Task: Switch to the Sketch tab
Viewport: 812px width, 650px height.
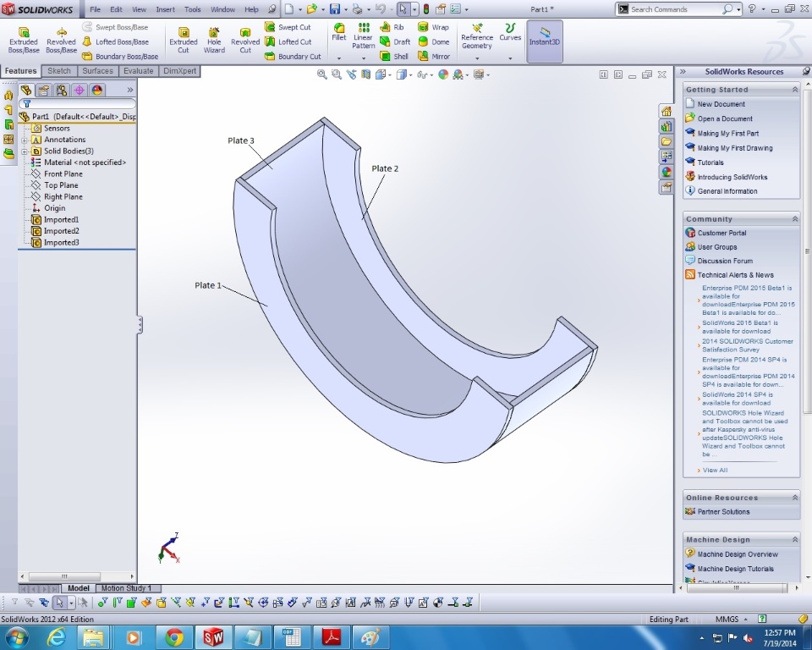Action: pos(59,71)
